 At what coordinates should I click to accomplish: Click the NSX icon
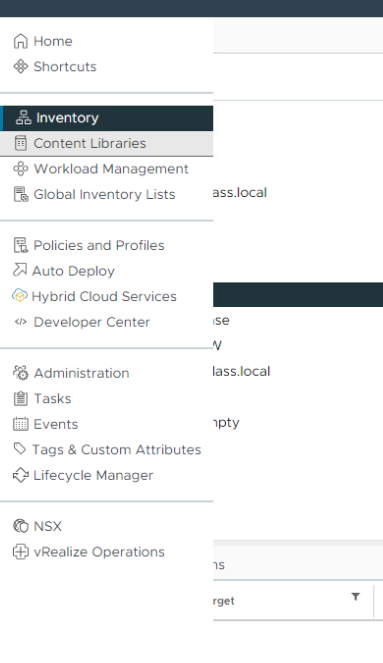[21, 526]
